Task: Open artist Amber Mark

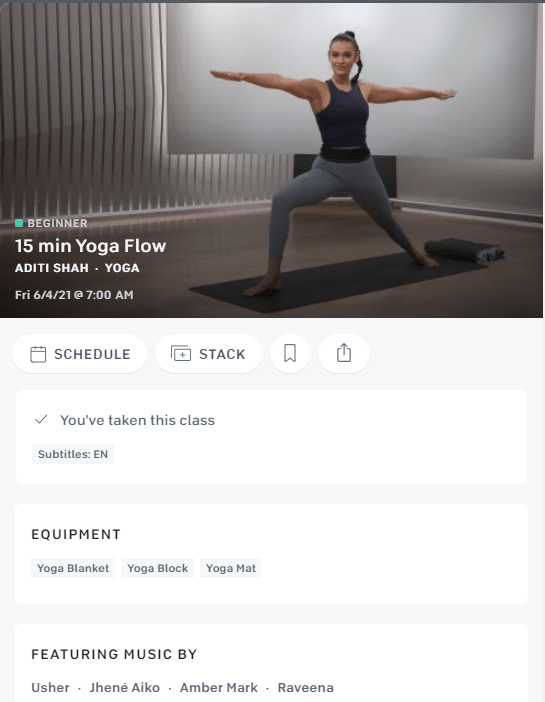Action: pyautogui.click(x=219, y=687)
